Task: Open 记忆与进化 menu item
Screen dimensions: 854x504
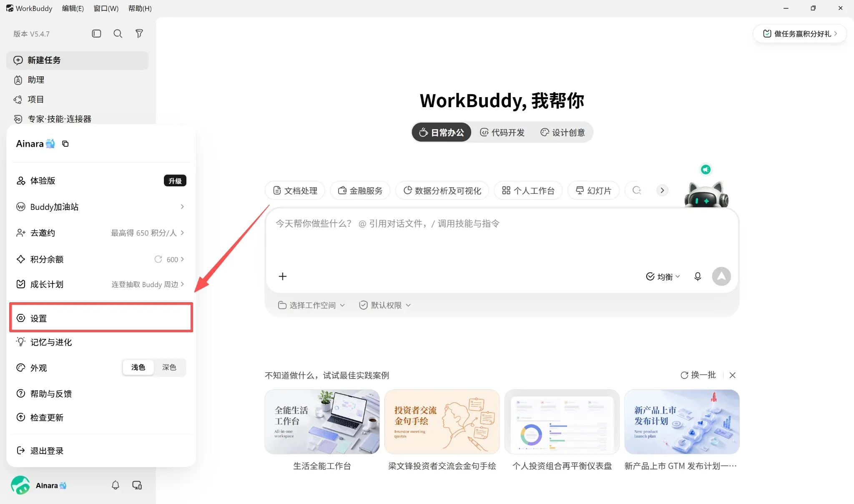Action: point(101,342)
